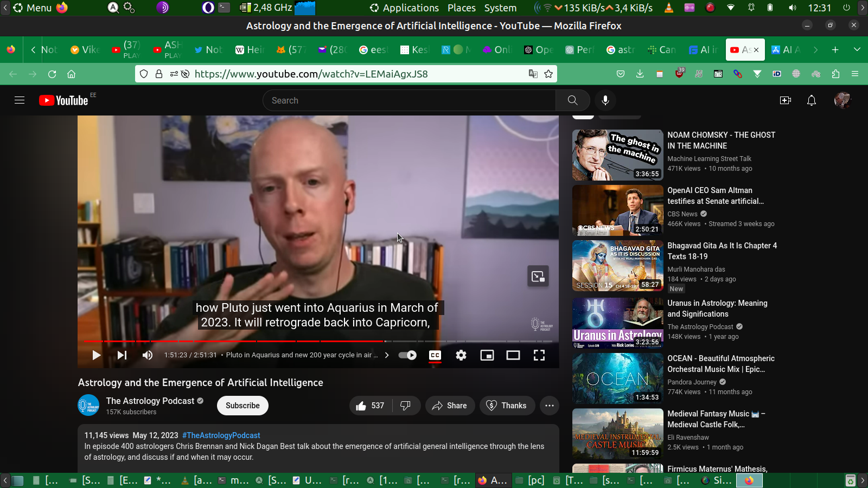Open the Places menu in top panel
The image size is (868, 488).
[x=462, y=8]
